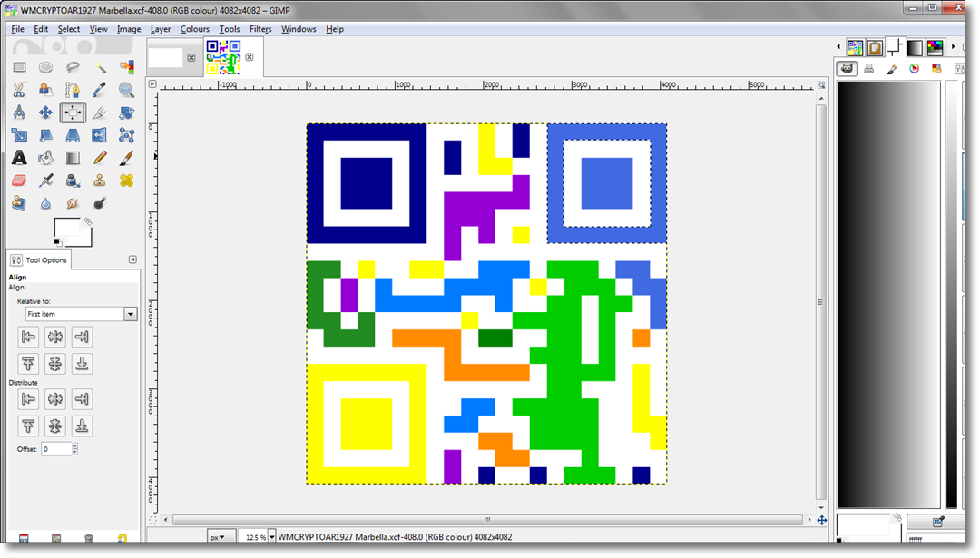
Task: Pick the Pencil tool
Action: 100,158
